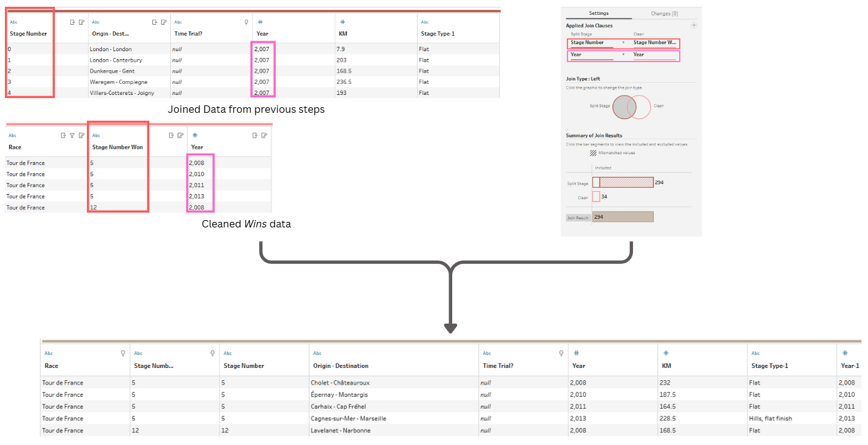Open Stage Number join clause field dropdown

(592, 43)
